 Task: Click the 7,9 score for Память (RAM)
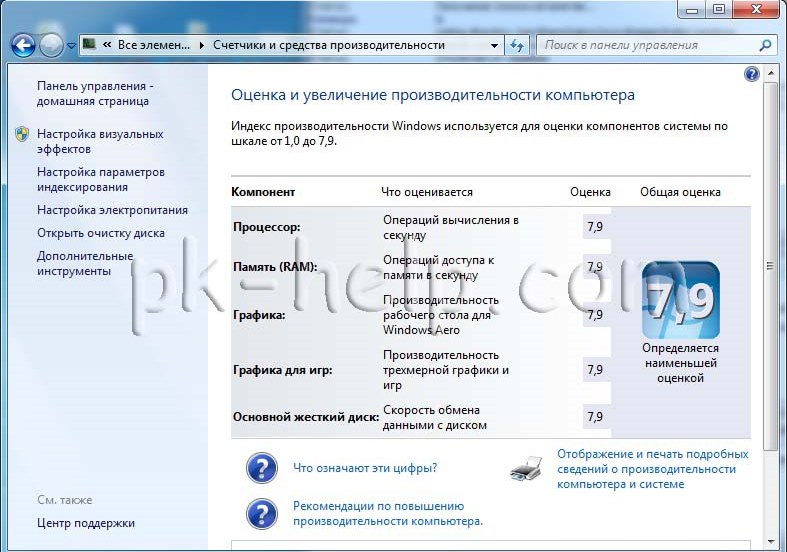coord(595,267)
